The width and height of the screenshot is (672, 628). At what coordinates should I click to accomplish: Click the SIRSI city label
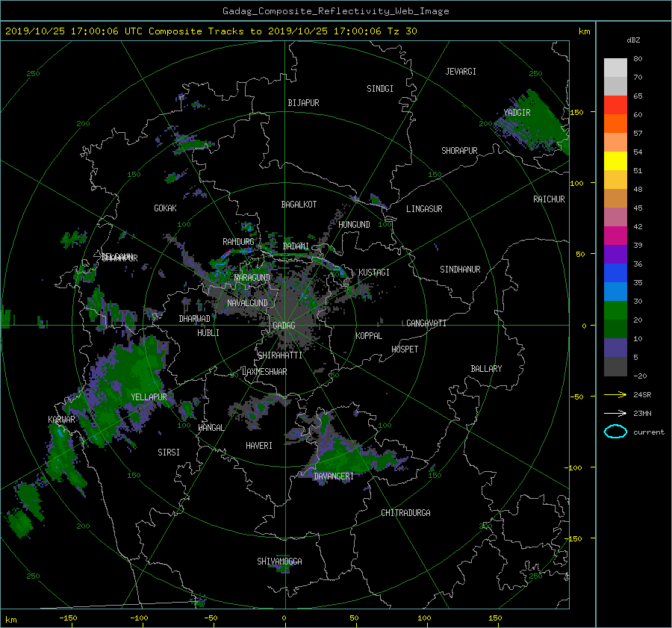pyautogui.click(x=169, y=453)
